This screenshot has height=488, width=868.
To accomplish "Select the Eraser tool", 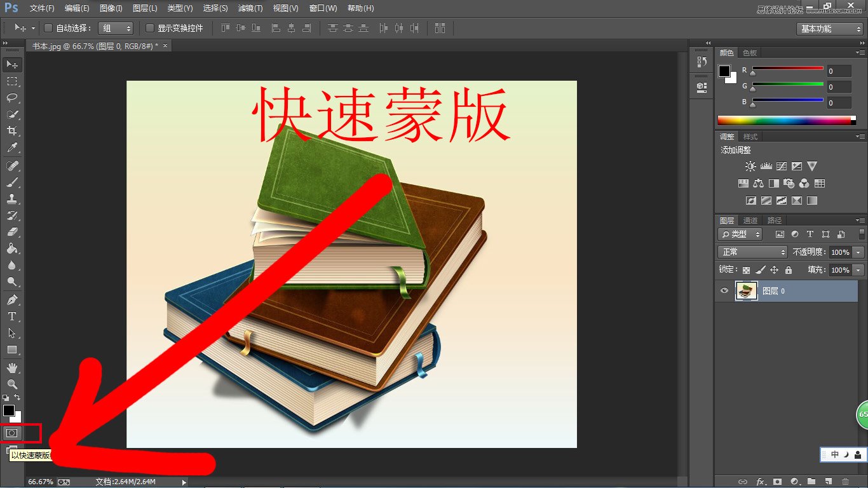I will (x=12, y=232).
